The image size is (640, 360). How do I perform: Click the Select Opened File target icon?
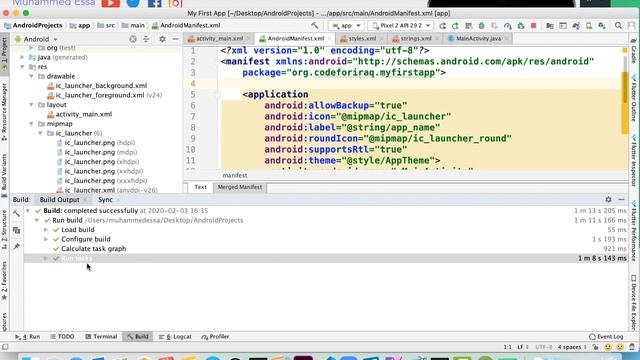pos(133,39)
